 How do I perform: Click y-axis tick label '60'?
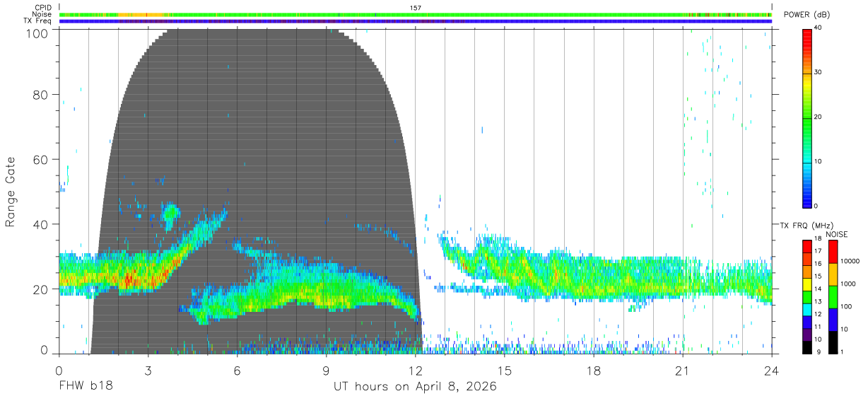[x=42, y=159]
